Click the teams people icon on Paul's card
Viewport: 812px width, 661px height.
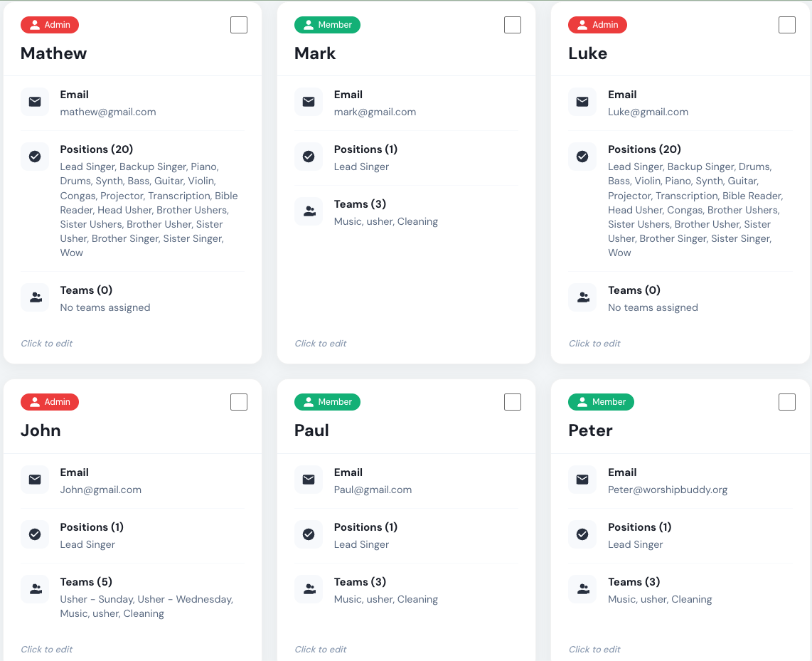309,589
